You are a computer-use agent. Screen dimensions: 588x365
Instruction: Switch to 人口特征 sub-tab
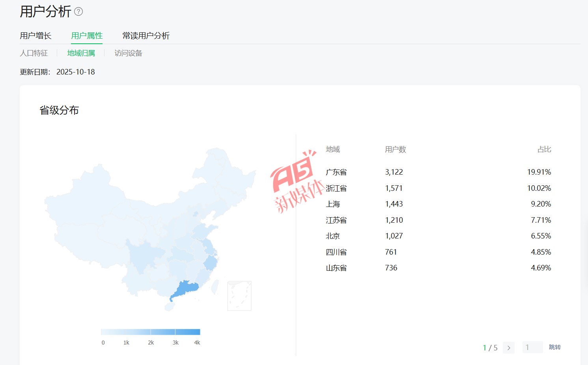coord(34,53)
